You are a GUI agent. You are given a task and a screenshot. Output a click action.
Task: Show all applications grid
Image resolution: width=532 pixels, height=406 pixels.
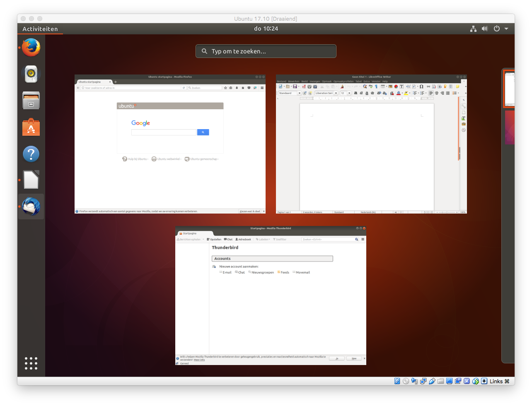(x=31, y=363)
